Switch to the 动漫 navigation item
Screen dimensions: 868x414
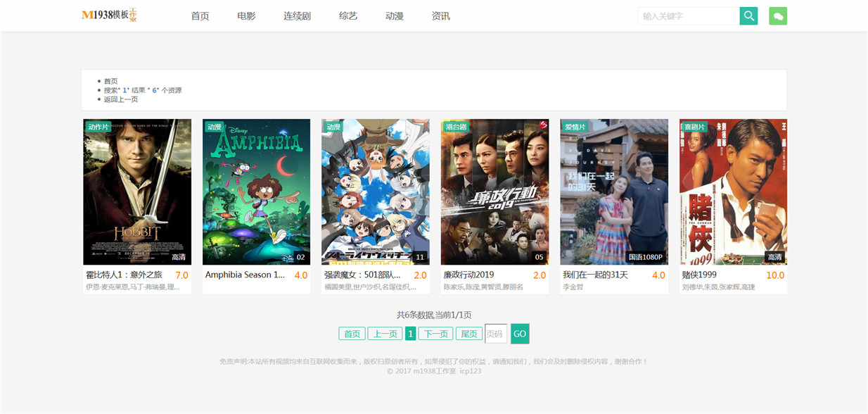pyautogui.click(x=395, y=15)
